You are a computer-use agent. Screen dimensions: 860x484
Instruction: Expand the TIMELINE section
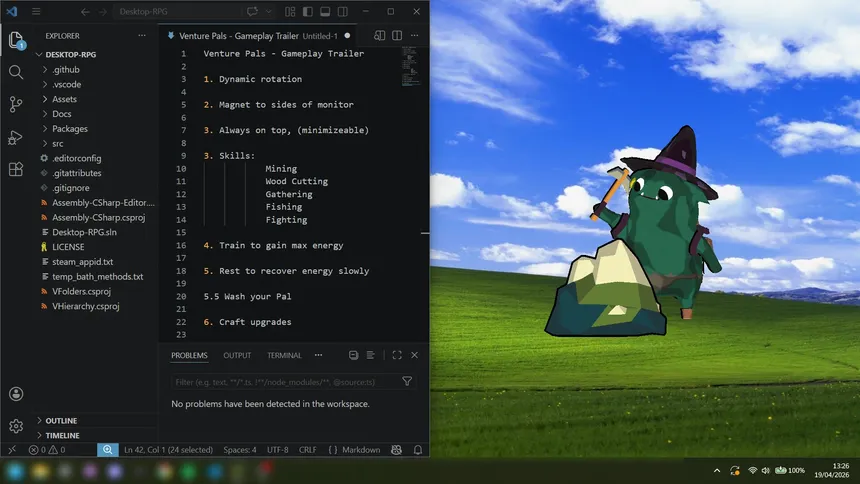62,436
